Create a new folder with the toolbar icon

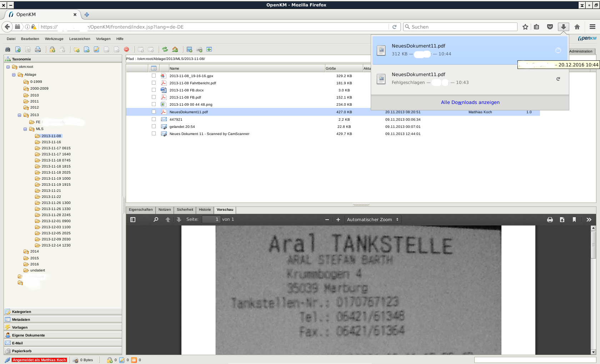tap(76, 49)
